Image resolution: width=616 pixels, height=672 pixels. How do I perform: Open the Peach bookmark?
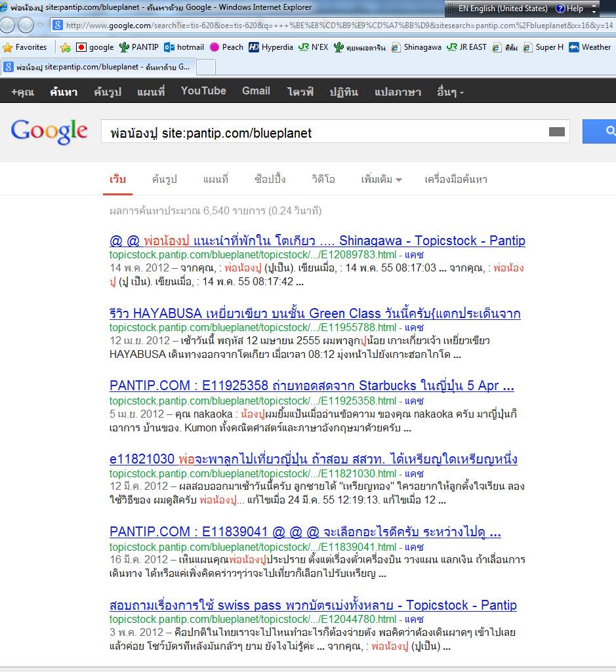(226, 47)
